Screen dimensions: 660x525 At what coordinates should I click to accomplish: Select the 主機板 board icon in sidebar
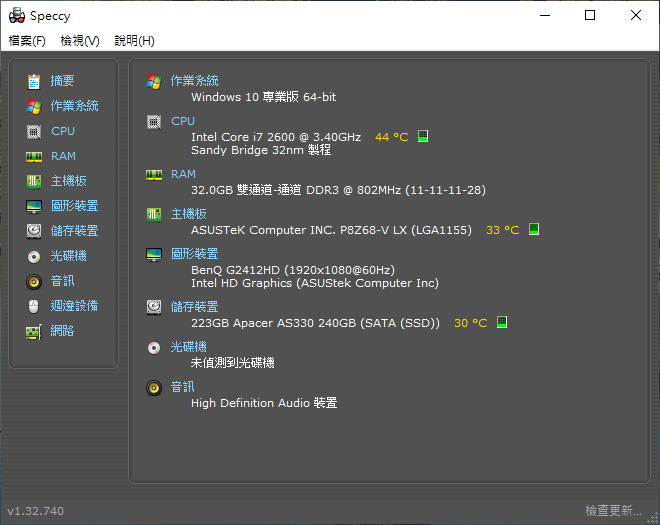(x=34, y=181)
